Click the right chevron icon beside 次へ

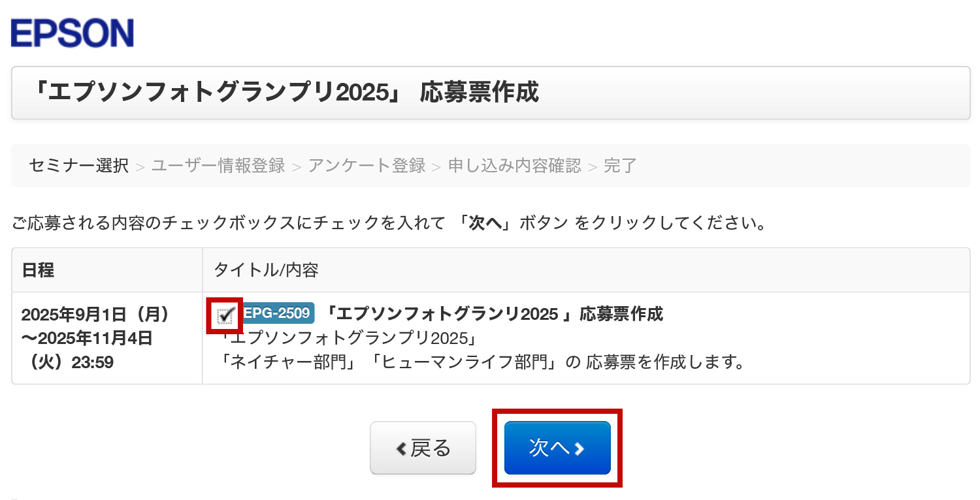pyautogui.click(x=580, y=448)
